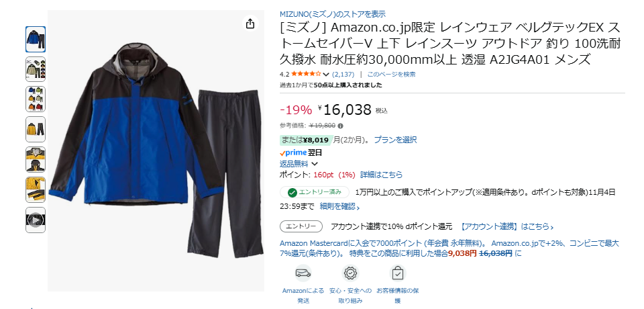Click the Amazon delivery truck icon
The image size is (644, 309).
(x=303, y=273)
